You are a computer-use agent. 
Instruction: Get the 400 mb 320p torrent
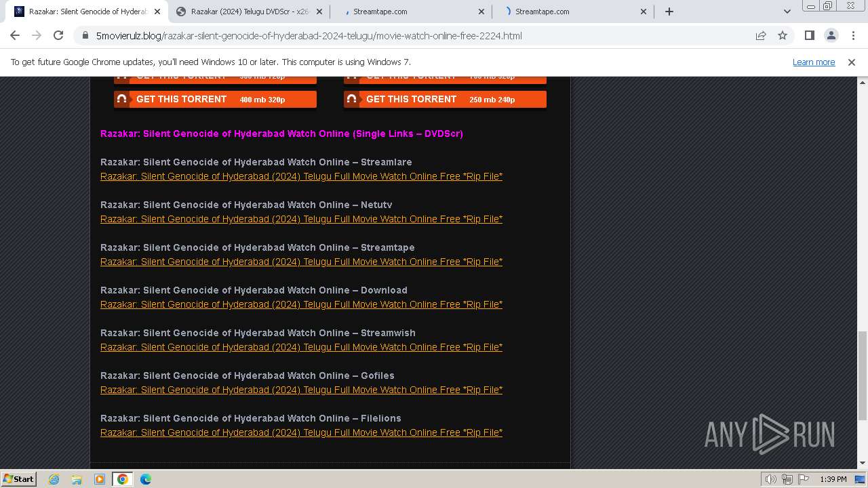click(215, 99)
